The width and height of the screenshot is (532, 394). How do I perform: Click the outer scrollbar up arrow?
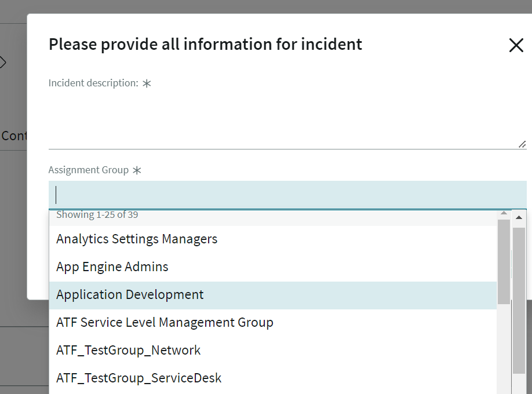519,217
